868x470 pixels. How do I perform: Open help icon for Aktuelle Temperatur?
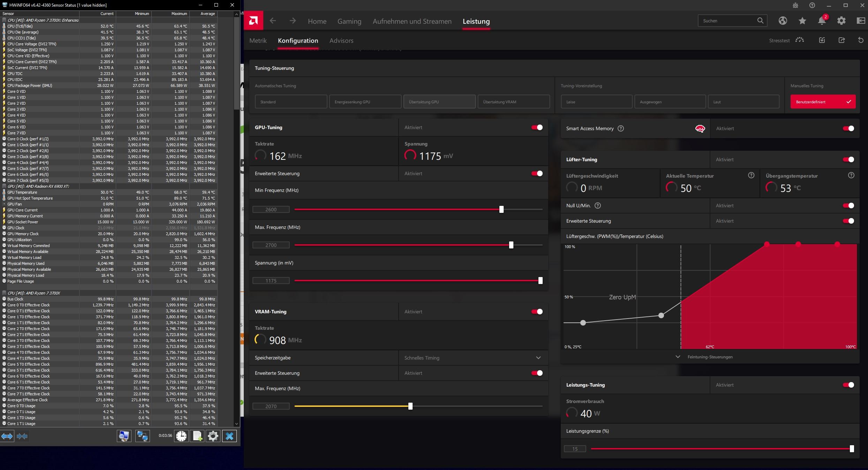point(751,175)
